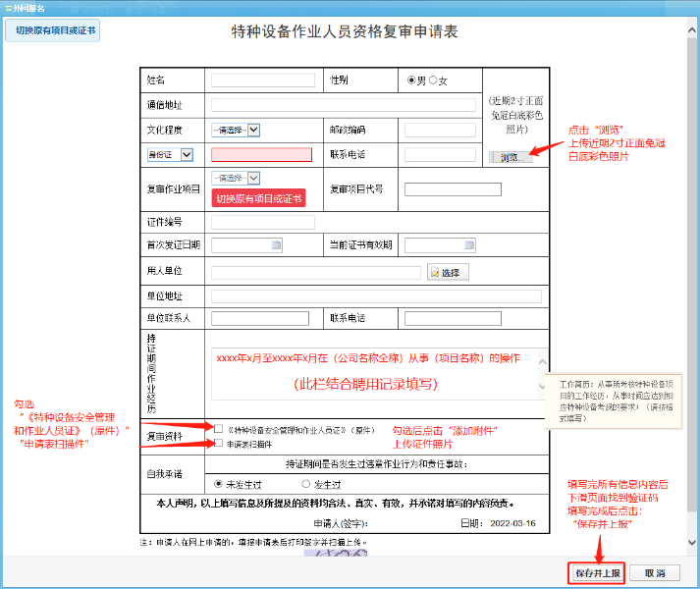The image size is (700, 589).
Task: Open the 首次发证日期 calendar picker
Action: tap(276, 245)
